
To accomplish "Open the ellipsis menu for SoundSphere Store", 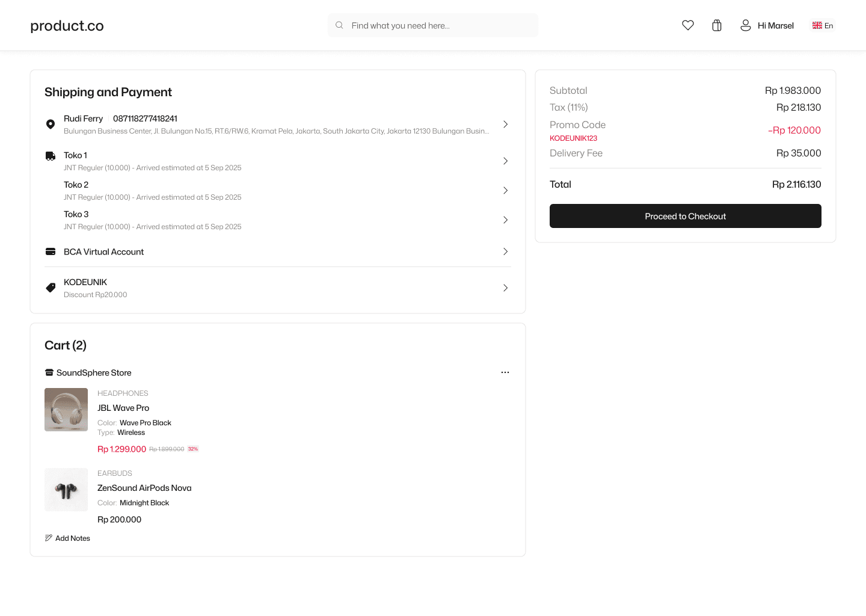I will [505, 372].
